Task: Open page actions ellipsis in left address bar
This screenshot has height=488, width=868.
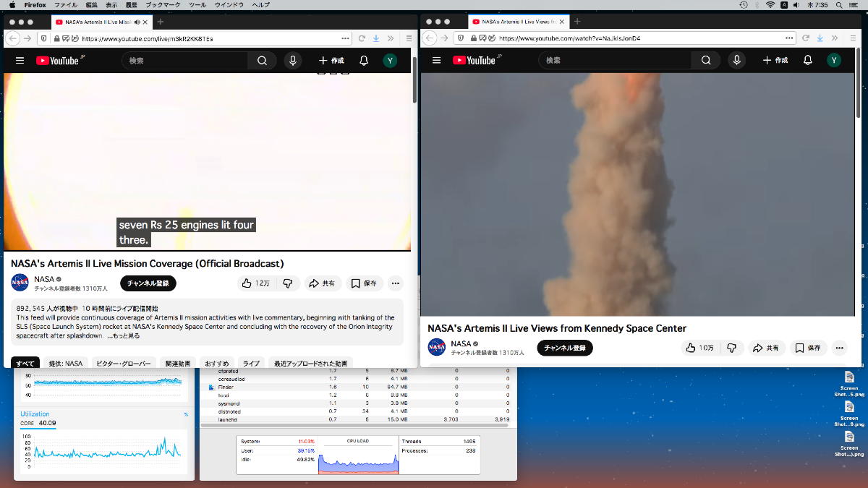Action: pyautogui.click(x=345, y=38)
